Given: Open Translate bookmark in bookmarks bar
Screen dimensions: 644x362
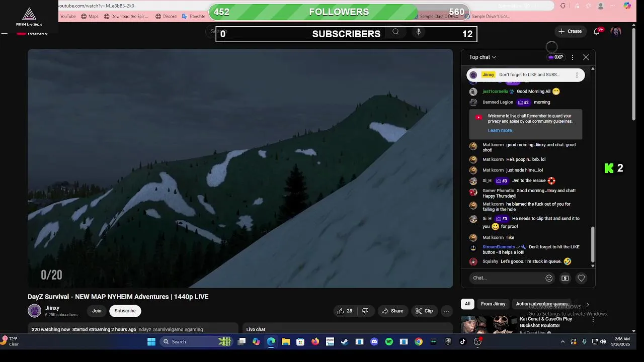Looking at the screenshot, I should [x=193, y=16].
